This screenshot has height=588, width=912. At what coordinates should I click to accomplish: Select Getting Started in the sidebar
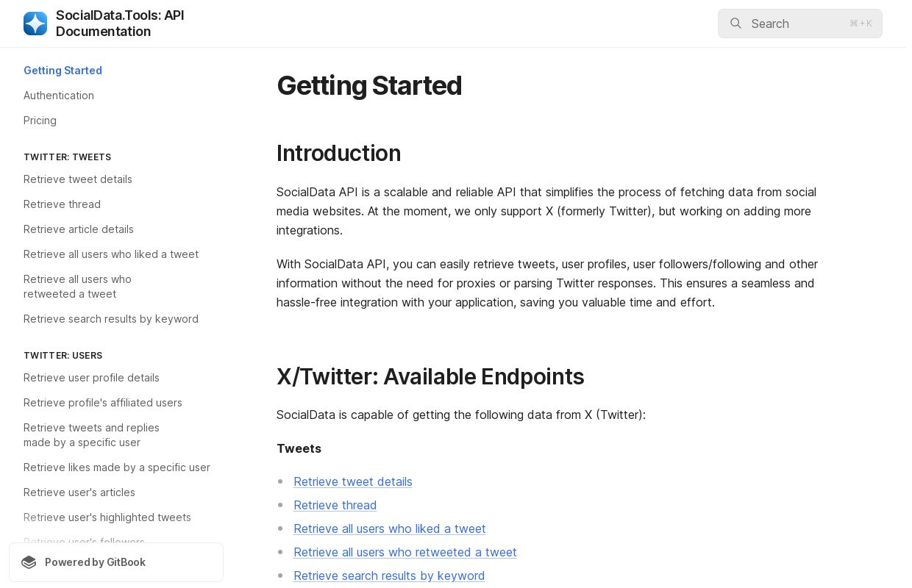click(63, 71)
